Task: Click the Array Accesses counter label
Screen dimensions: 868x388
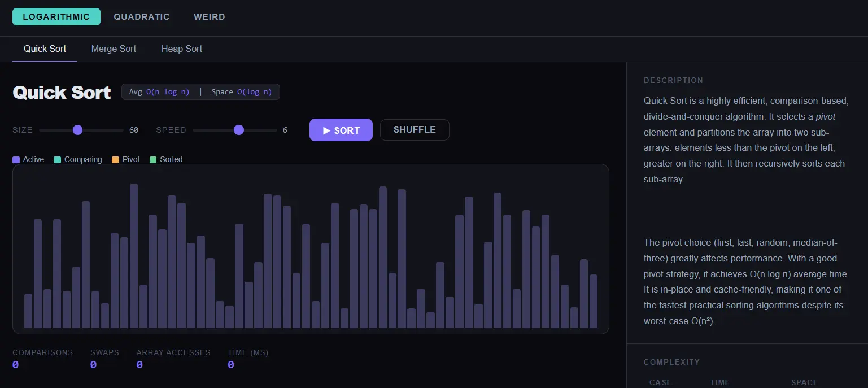Action: [x=173, y=352]
